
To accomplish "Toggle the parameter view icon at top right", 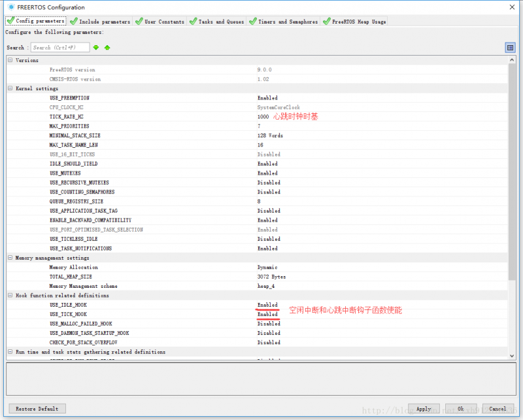I will (x=510, y=48).
